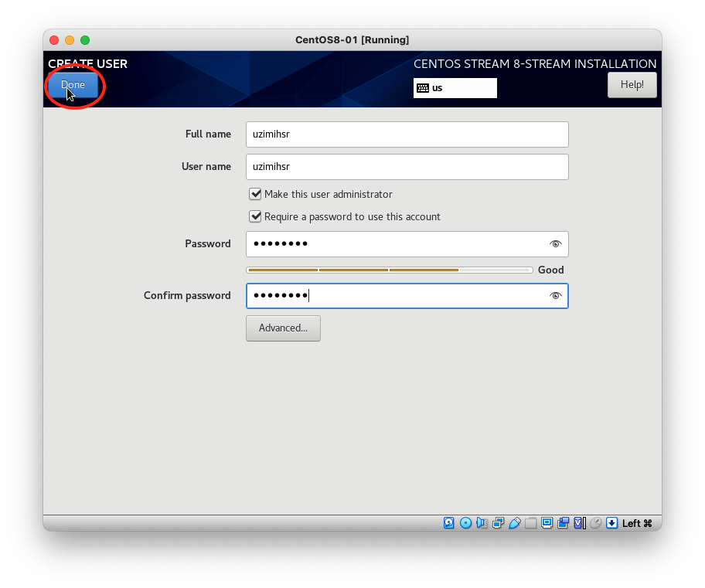
Task: Toggle 'Require a password' checkbox
Action: click(x=255, y=216)
